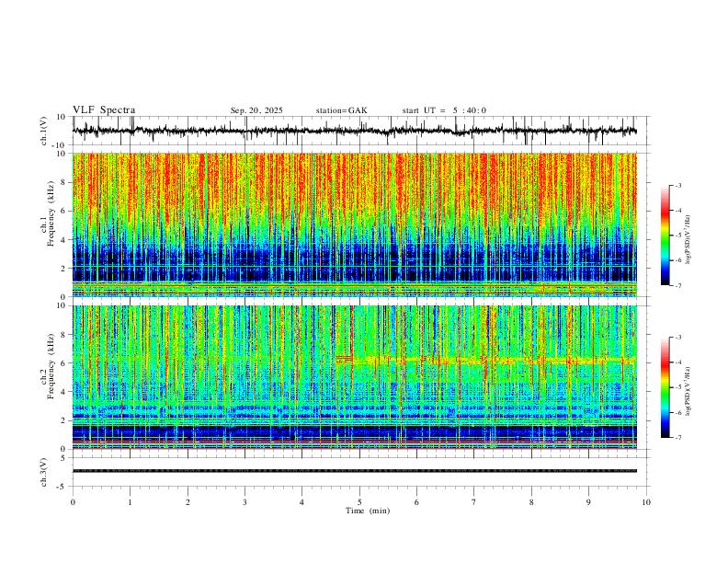Viewport: 728px width, 563px height.
Task: Click the ch.2 spectrogram color bar
Action: tap(665, 387)
